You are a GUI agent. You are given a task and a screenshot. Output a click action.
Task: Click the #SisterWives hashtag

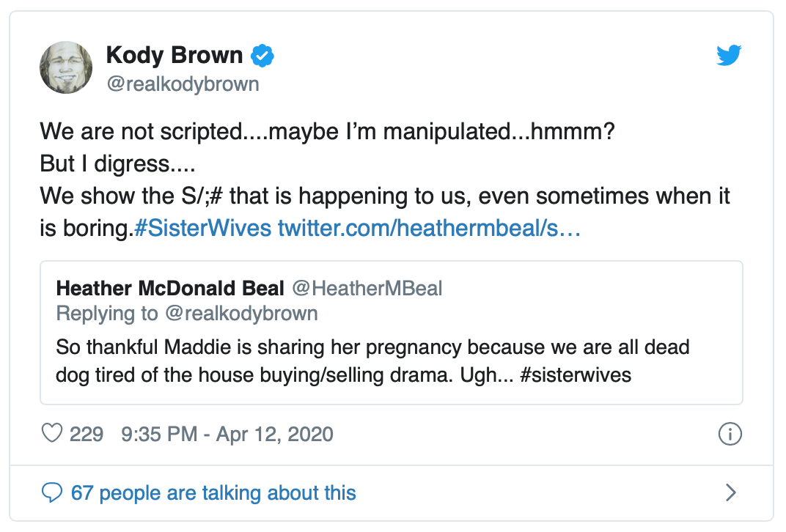203,229
